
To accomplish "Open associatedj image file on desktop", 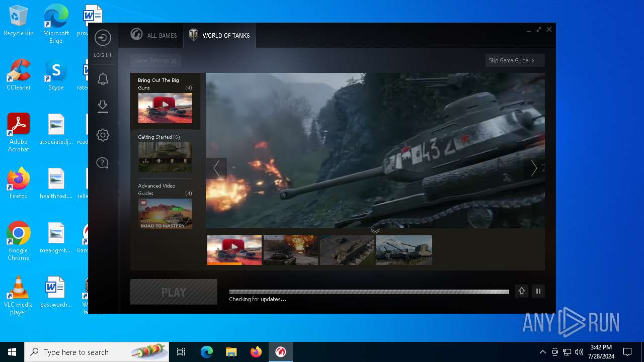I will [56, 129].
